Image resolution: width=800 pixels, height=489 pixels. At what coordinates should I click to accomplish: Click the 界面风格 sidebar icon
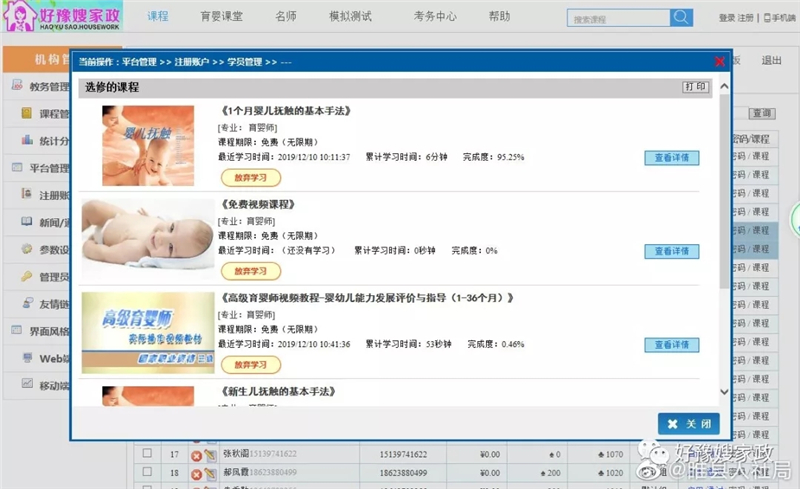[x=17, y=330]
